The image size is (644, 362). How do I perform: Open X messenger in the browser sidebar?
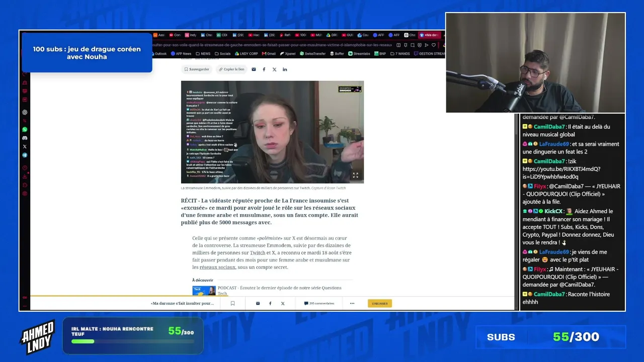pos(25,146)
